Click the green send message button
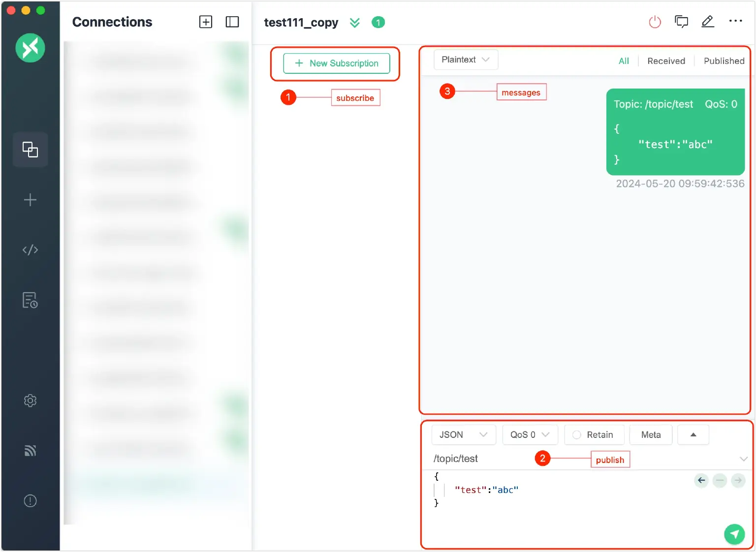This screenshot has width=756, height=552. [x=734, y=534]
